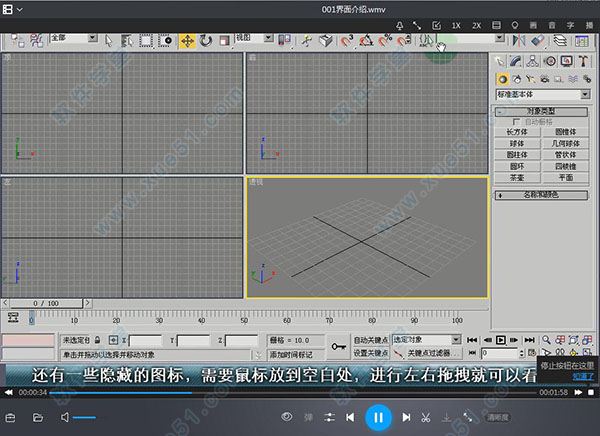Viewport: 600px width, 436px height.
Task: Select the Cameras category icon
Action: point(545,79)
